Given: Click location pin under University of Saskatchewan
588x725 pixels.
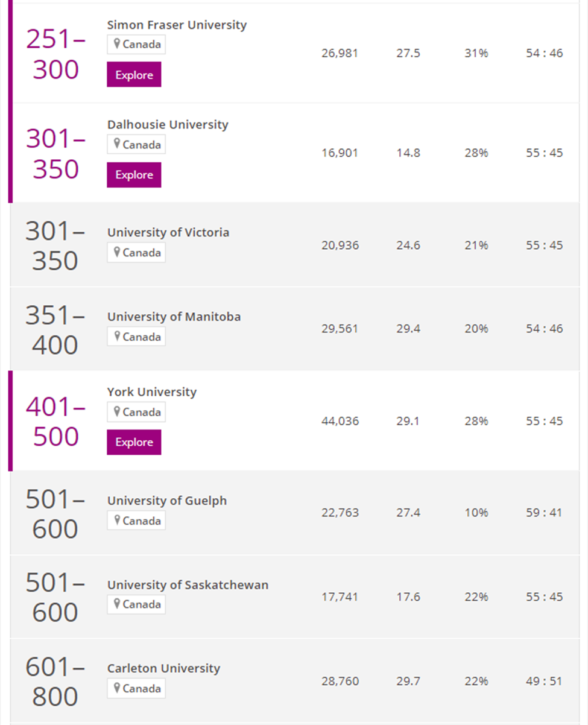Looking at the screenshot, I should pos(117,604).
